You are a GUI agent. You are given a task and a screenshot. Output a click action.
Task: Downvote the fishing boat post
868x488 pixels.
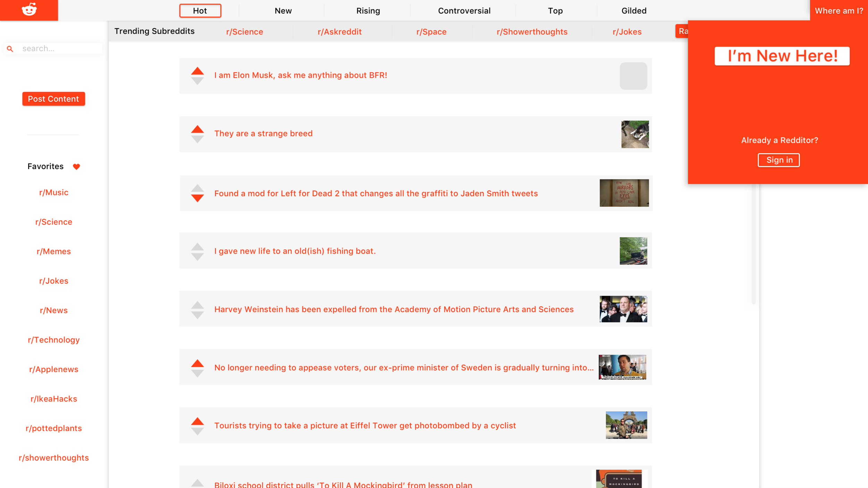(197, 257)
